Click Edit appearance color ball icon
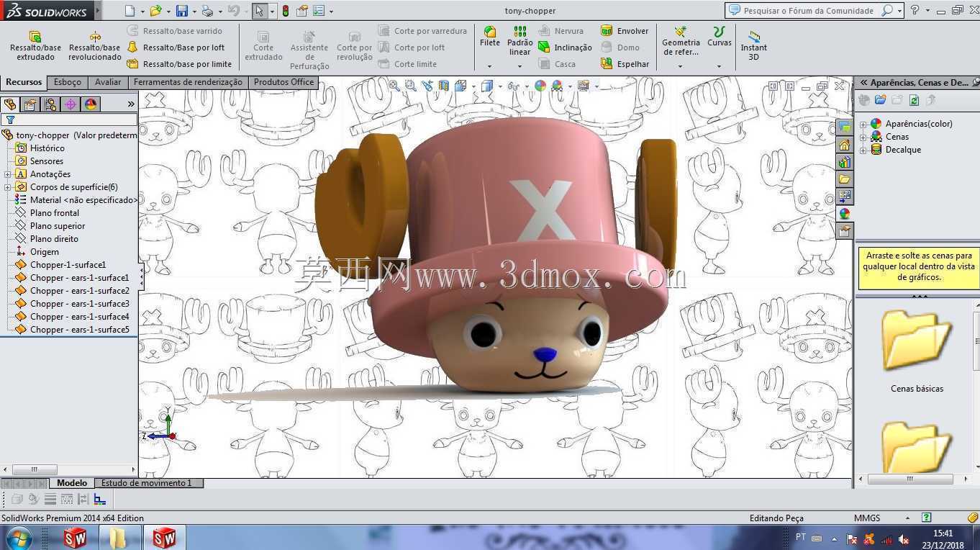The image size is (980, 550). (540, 86)
